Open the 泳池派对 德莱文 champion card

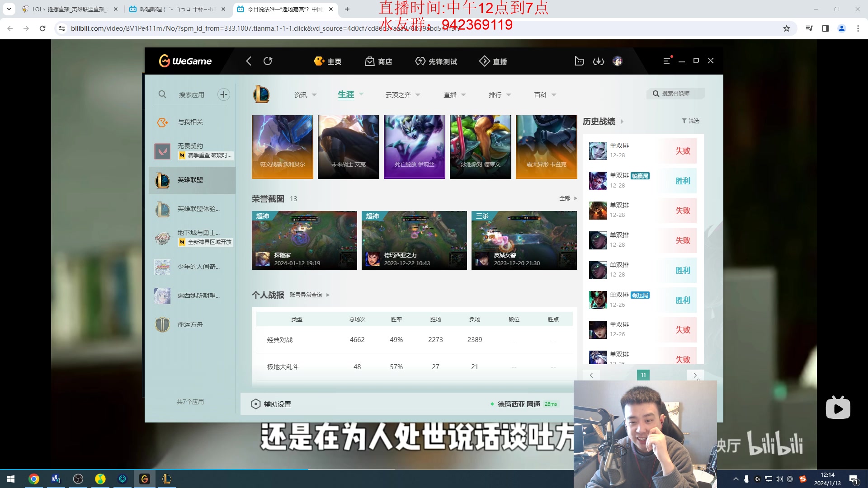point(481,147)
